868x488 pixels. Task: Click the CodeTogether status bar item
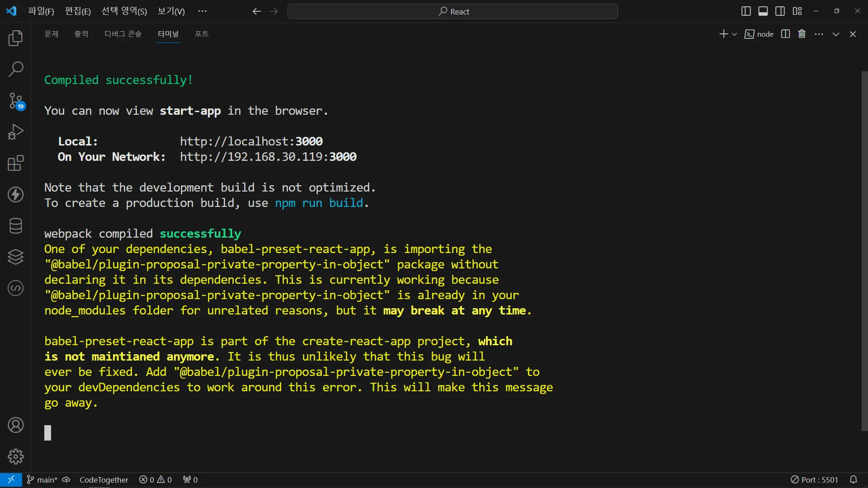coord(104,479)
